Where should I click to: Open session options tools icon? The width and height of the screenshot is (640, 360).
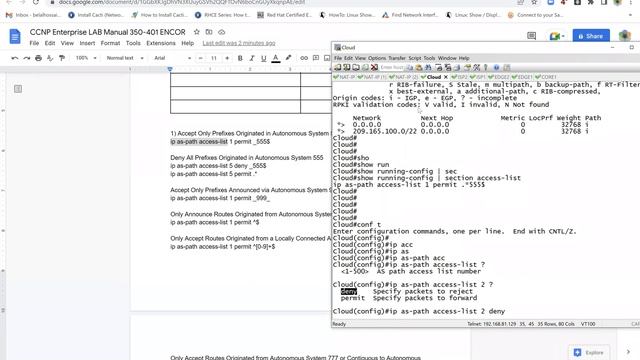pos(476,67)
